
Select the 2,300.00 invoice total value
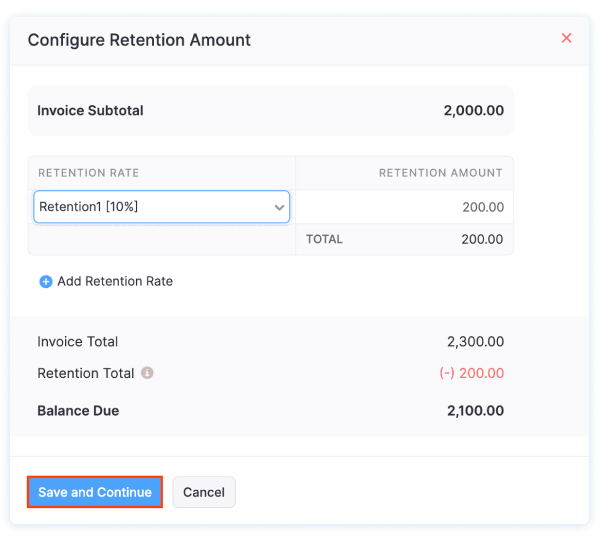pyautogui.click(x=475, y=342)
